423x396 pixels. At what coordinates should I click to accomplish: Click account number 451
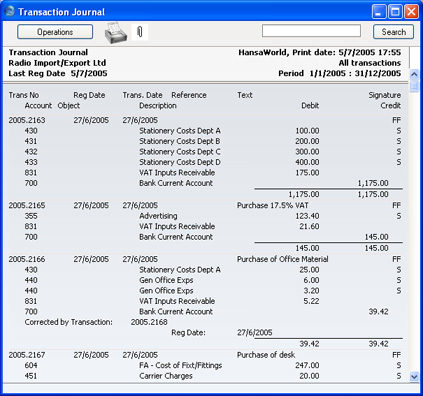pyautogui.click(x=31, y=376)
